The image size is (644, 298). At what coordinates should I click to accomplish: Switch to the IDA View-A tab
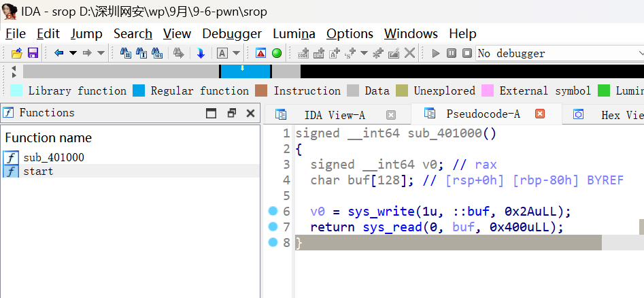pos(333,115)
